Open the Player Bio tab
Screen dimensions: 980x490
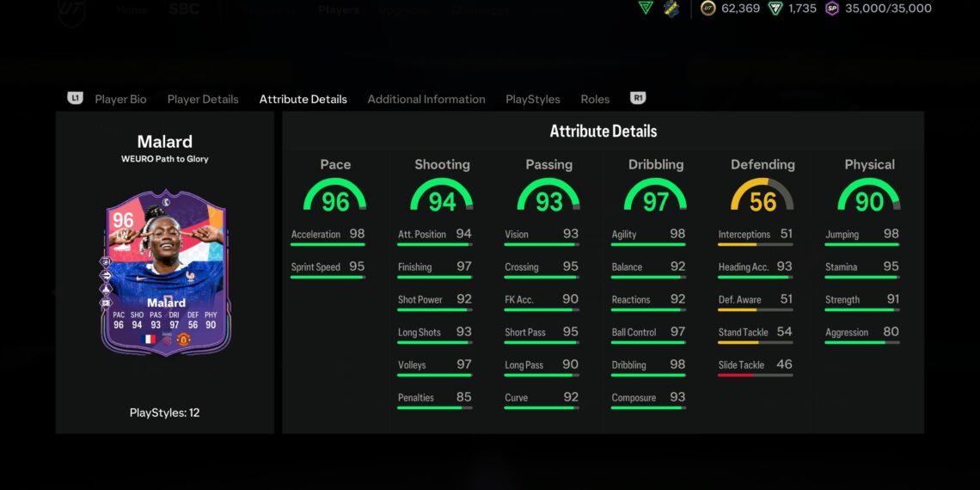point(120,99)
